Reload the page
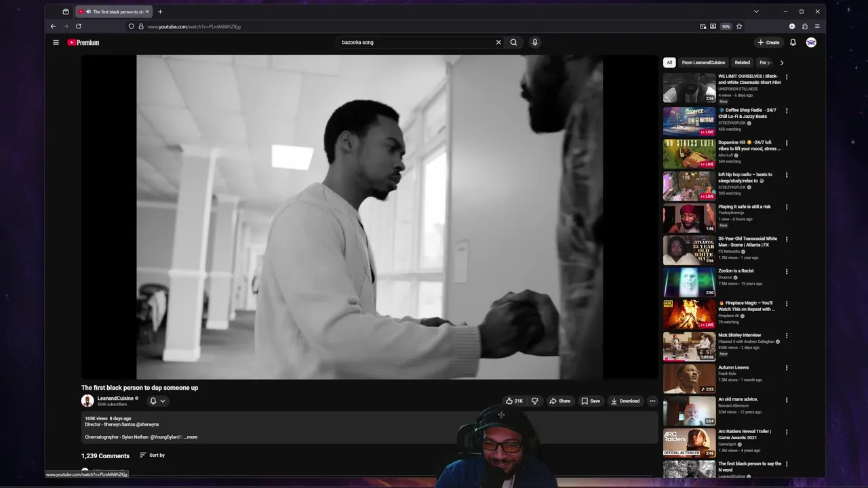The width and height of the screenshot is (868, 488). point(79,26)
